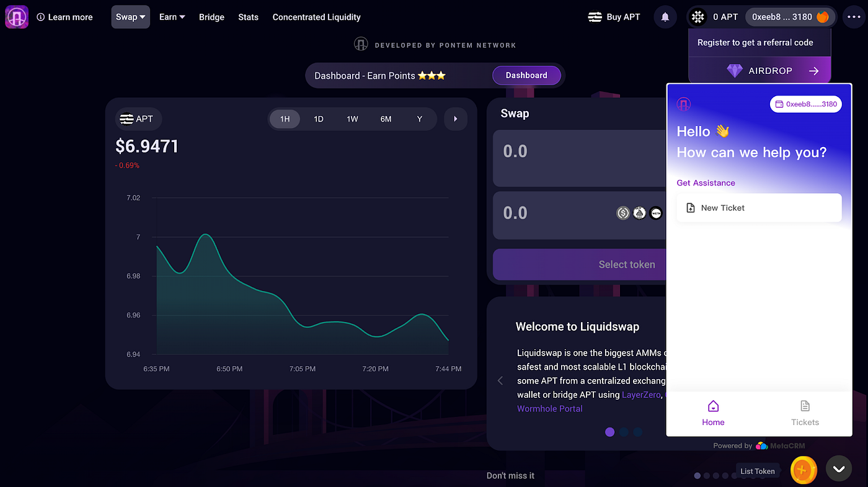Expand the Earn dropdown menu

click(172, 17)
